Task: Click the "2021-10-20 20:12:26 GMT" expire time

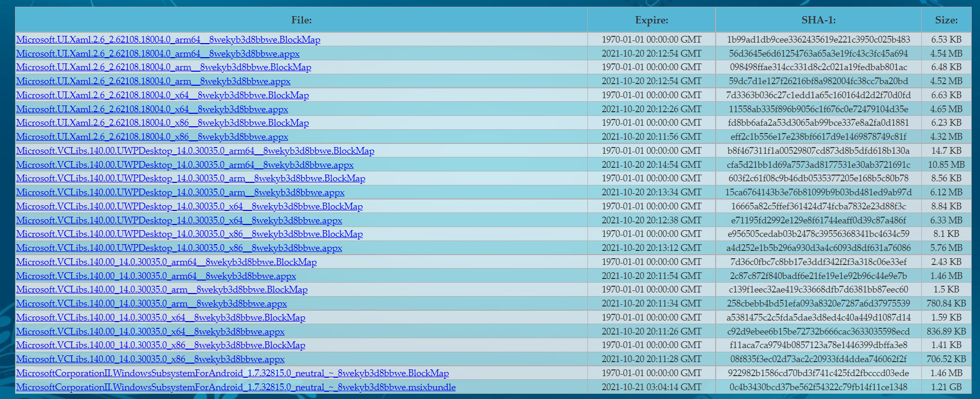Action: pyautogui.click(x=652, y=109)
